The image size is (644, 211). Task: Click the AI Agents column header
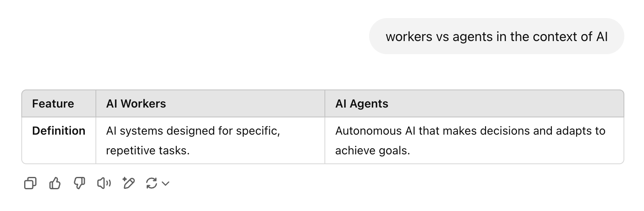click(x=362, y=103)
